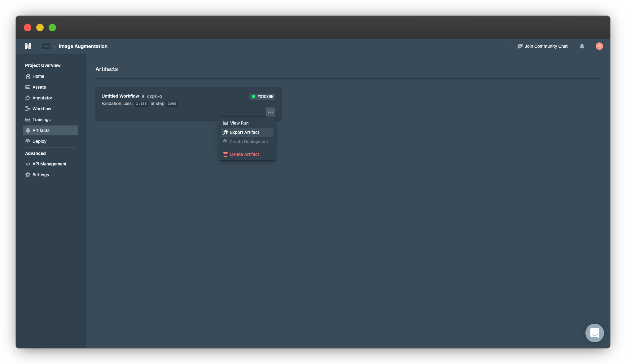This screenshot has width=626, height=364.
Task: Open project Settings
Action: 50,175
